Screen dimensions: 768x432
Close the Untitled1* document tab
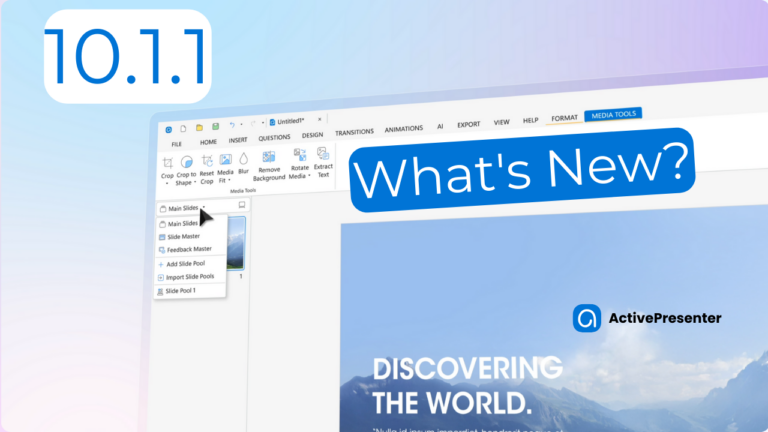(x=320, y=119)
